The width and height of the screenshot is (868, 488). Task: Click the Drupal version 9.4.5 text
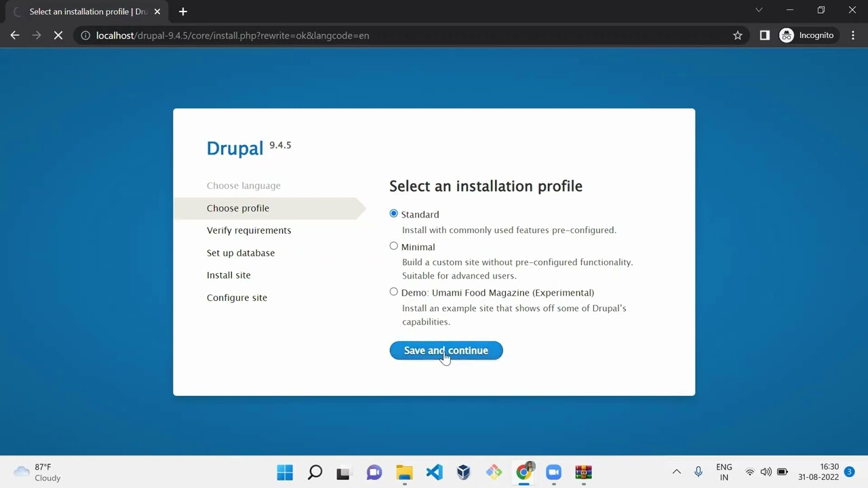pos(280,145)
